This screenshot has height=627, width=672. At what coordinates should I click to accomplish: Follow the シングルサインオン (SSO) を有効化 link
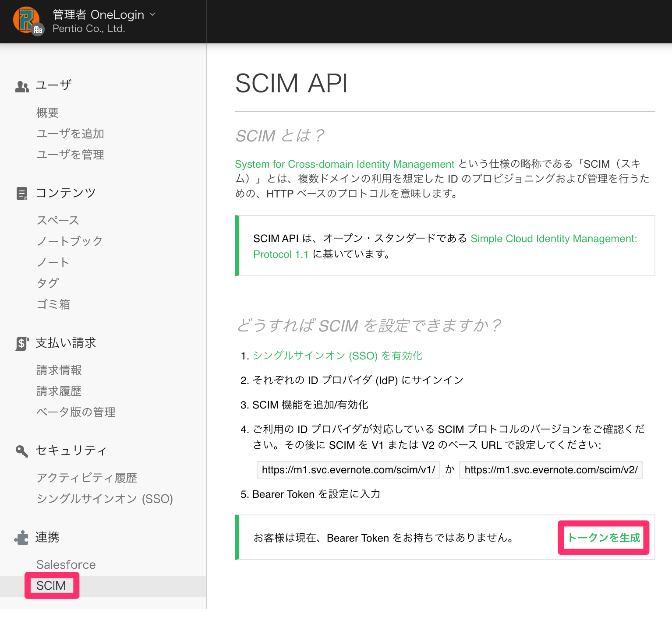338,356
